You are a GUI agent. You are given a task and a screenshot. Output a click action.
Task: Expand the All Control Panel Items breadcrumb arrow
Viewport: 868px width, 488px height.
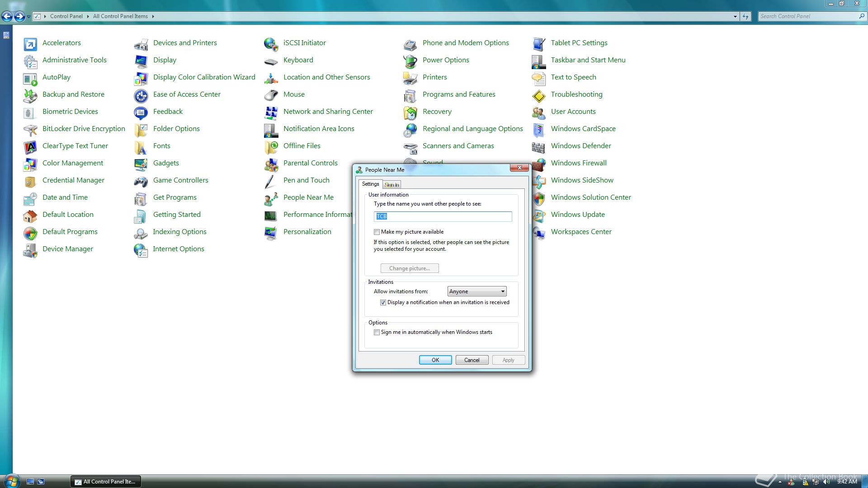click(153, 16)
